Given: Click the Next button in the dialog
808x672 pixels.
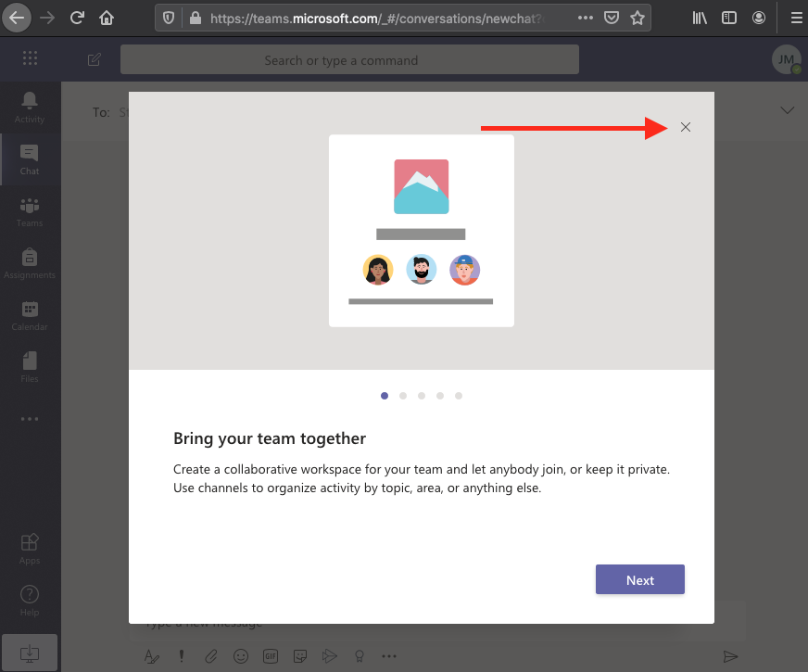Looking at the screenshot, I should click(639, 580).
